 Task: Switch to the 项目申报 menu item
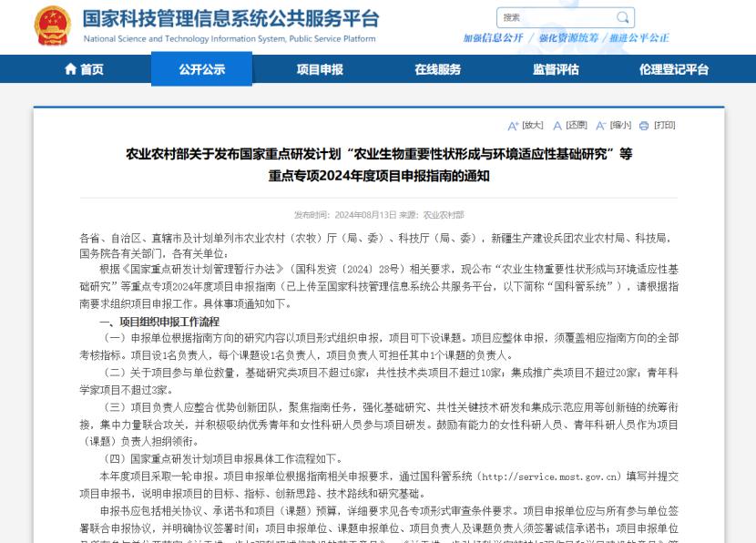[320, 69]
